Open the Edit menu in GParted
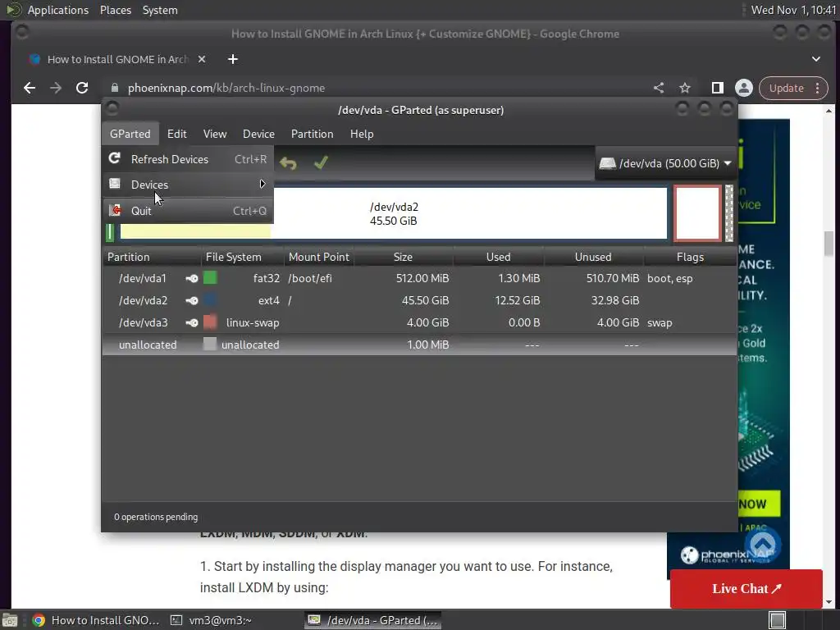This screenshot has height=630, width=840. [x=177, y=134]
